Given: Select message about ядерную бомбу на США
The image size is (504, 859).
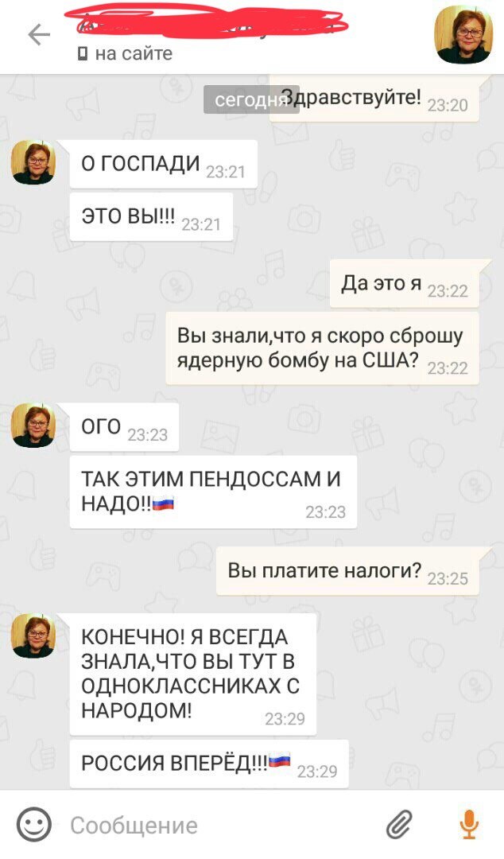Looking at the screenshot, I should point(322,348).
